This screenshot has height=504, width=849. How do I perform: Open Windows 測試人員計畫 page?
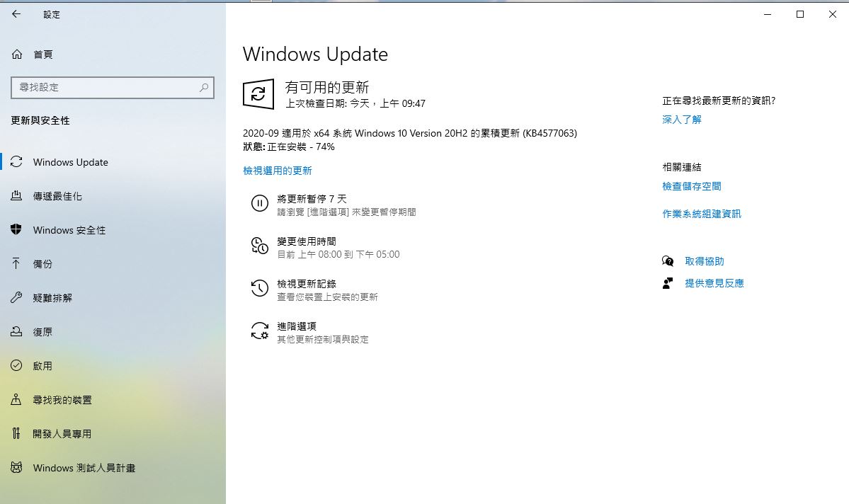click(84, 468)
